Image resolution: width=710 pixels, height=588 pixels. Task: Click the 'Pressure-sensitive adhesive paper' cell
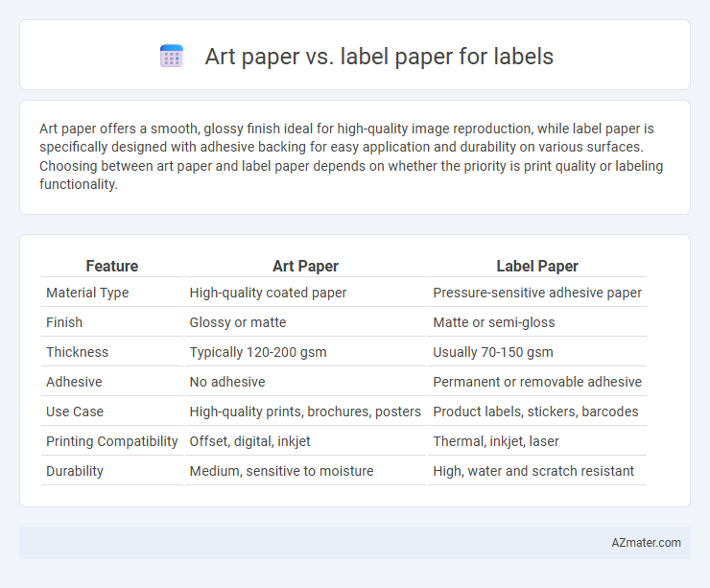pos(537,293)
